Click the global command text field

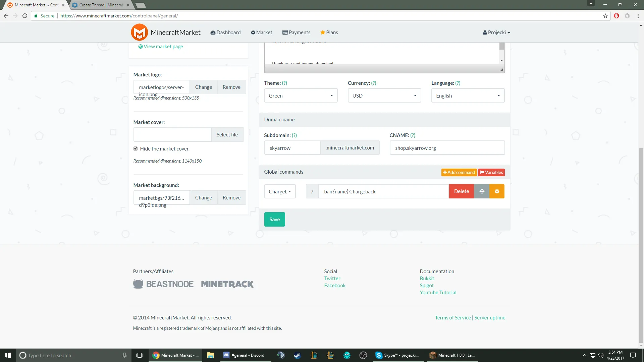[383, 191]
